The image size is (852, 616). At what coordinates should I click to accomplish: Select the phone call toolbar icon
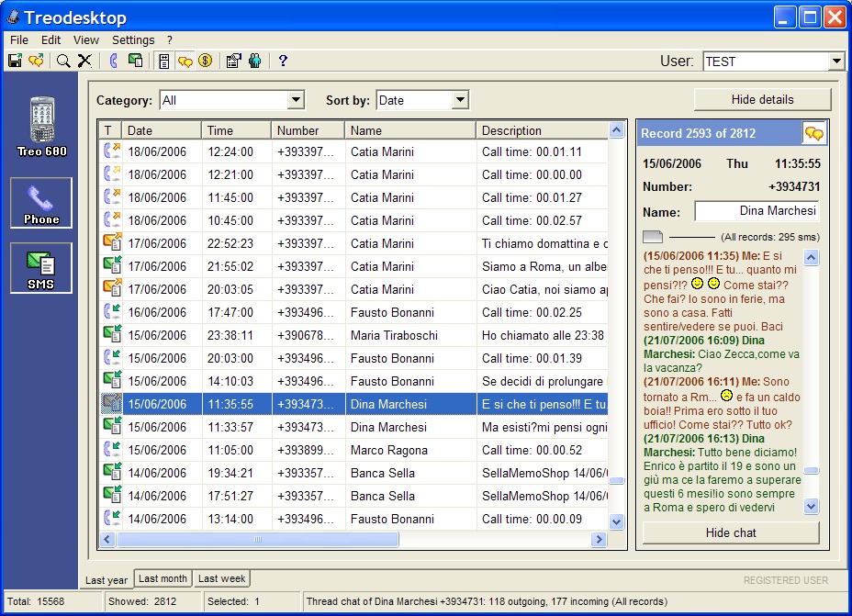tap(112, 61)
